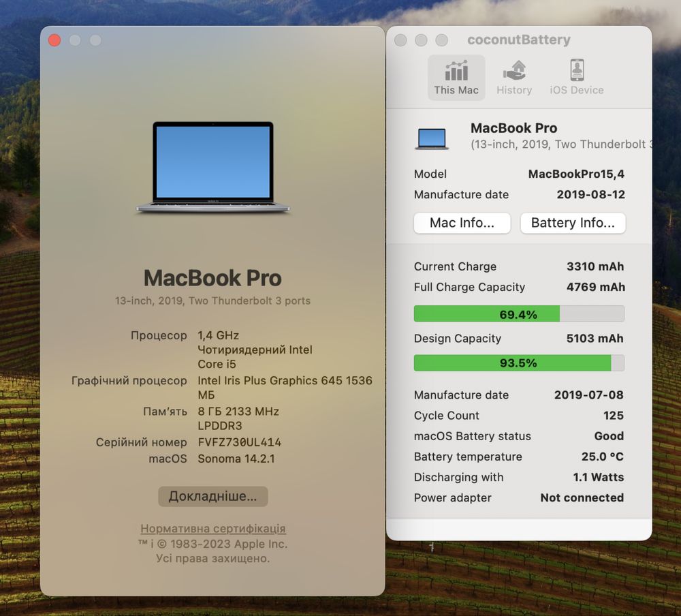Click the macOS Battery status Good
This screenshot has height=616, width=681.
pos(609,436)
